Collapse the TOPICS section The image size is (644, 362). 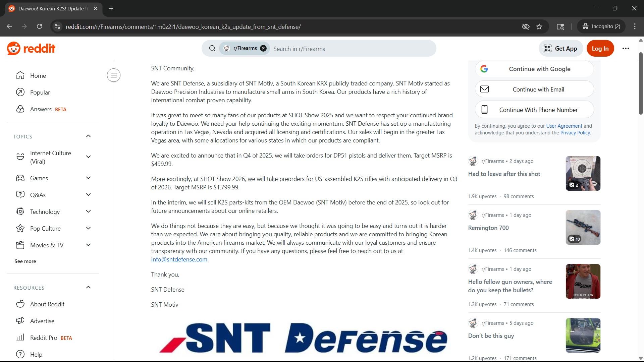tap(89, 136)
